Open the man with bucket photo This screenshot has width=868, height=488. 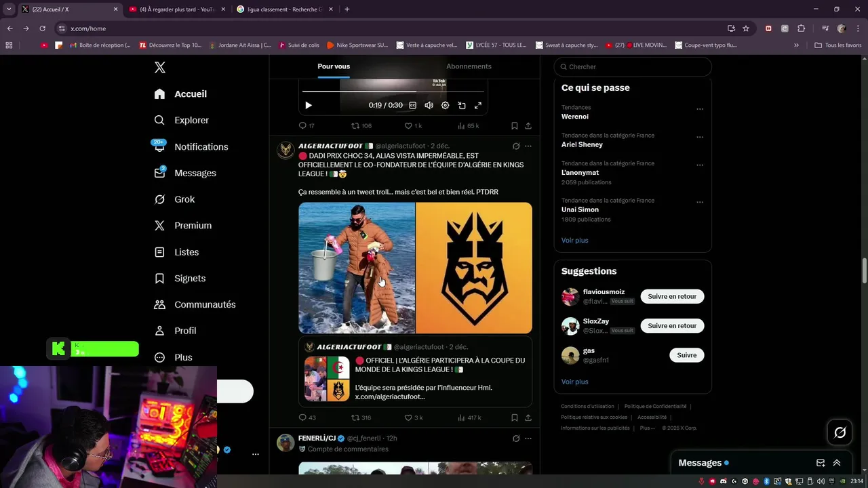coord(357,268)
